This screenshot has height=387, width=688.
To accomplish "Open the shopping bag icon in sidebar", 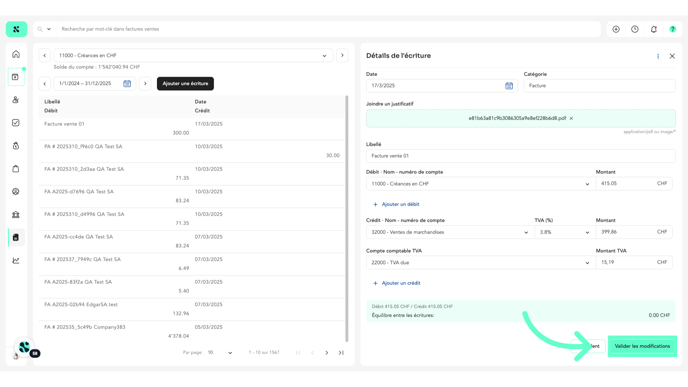I will tap(16, 168).
